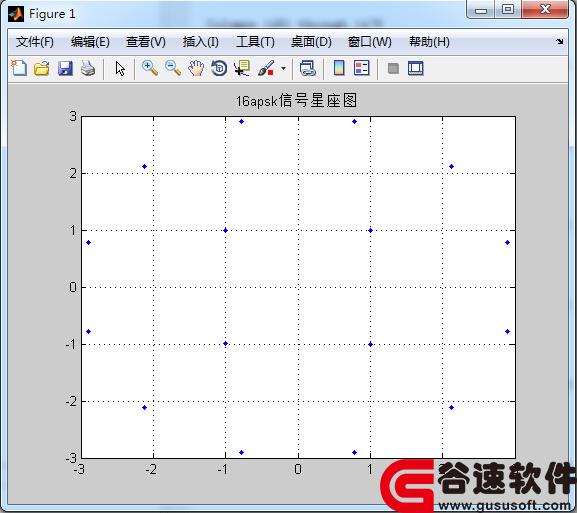
Task: Expand the brush color dropdown arrow
Action: [283, 68]
